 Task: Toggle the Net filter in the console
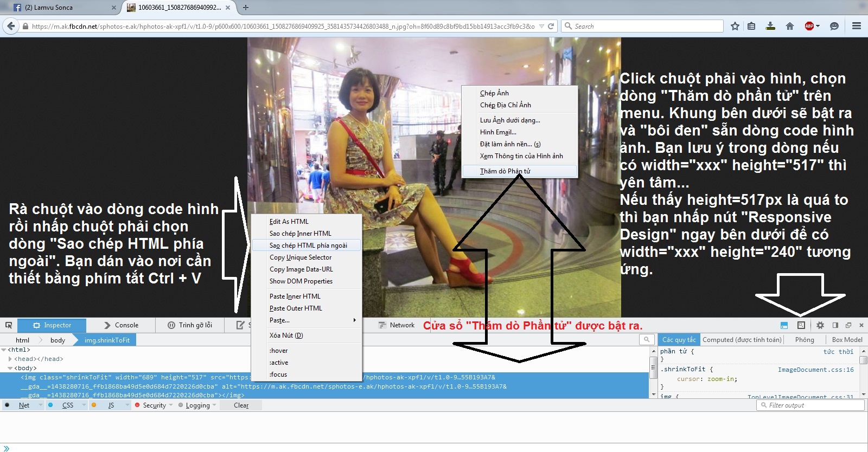24,405
